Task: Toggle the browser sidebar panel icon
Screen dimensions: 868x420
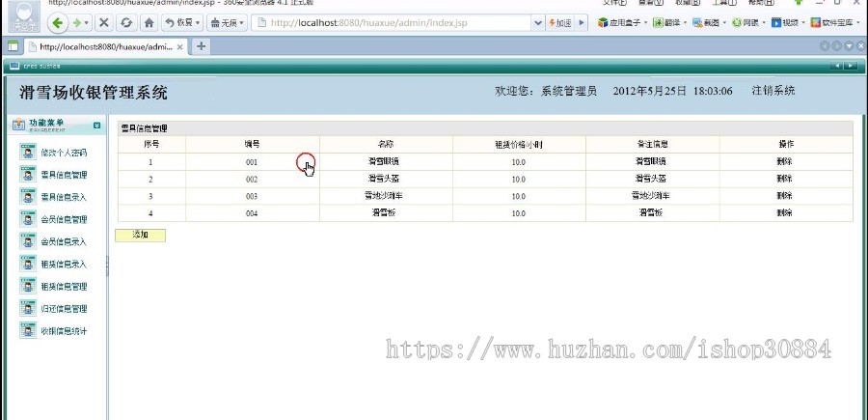Action: (x=13, y=46)
